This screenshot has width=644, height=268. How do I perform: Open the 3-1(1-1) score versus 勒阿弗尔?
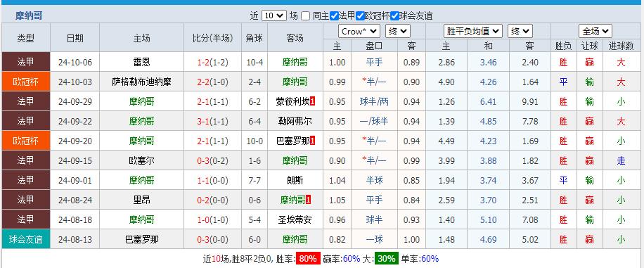point(212,121)
